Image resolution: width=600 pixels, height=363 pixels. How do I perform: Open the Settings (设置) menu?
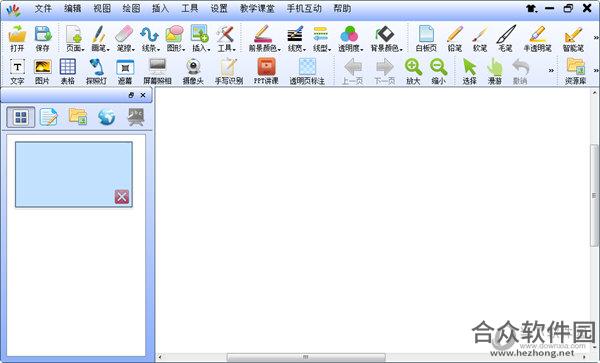[x=219, y=8]
